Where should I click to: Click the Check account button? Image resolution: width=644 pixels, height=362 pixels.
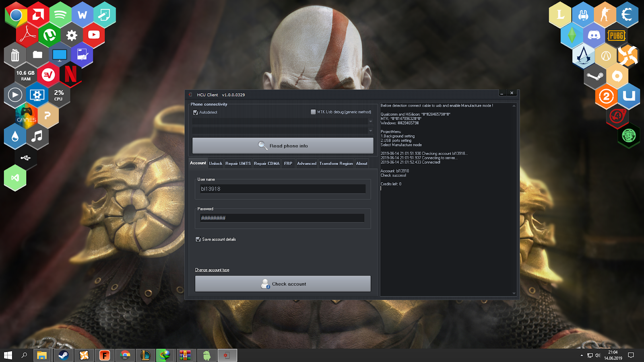pos(283,284)
